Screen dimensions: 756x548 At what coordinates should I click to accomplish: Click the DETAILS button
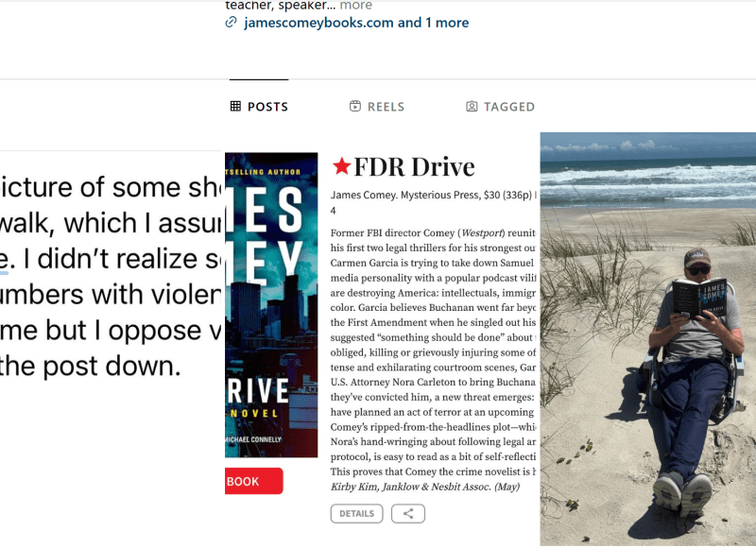[x=357, y=513]
